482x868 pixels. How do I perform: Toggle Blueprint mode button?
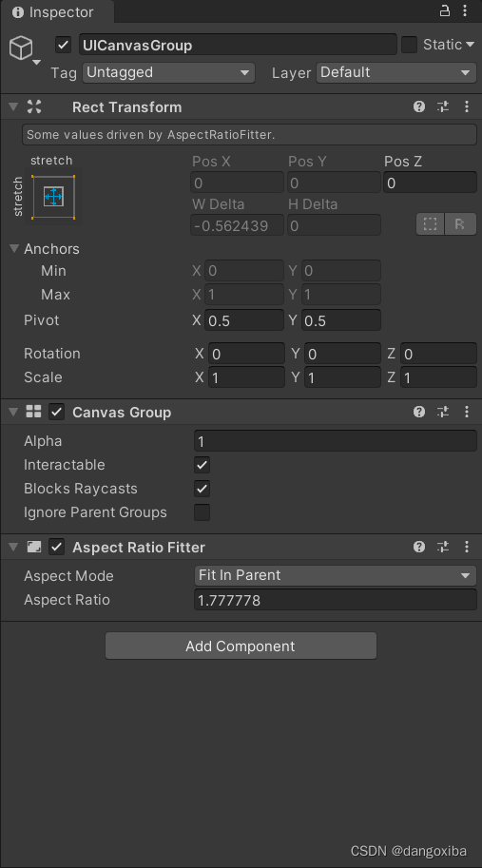coord(431,224)
